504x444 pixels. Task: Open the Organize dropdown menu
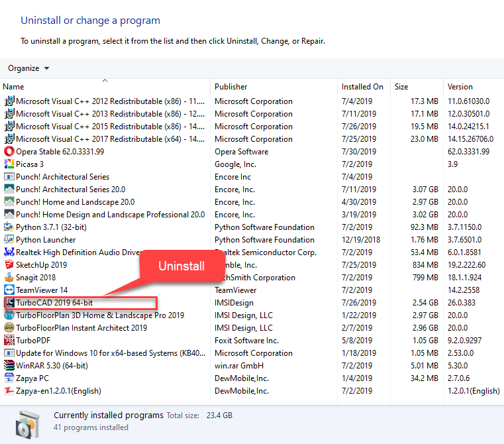[28, 68]
